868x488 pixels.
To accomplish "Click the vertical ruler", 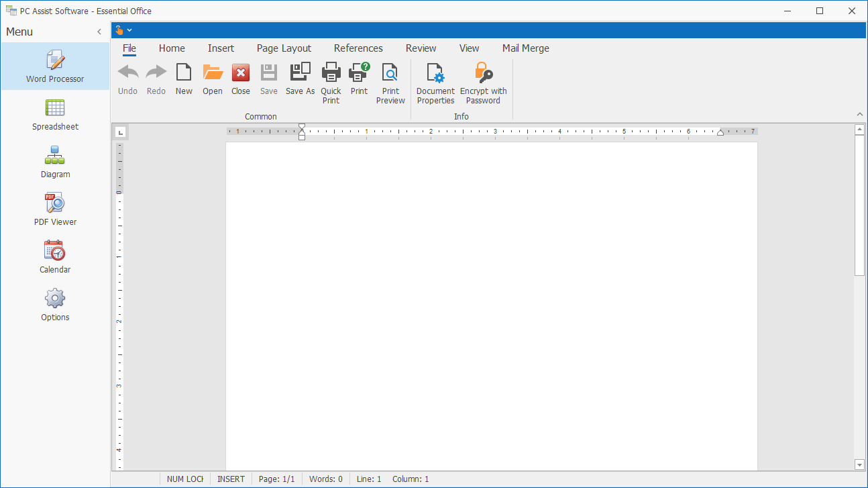I will tap(119, 306).
